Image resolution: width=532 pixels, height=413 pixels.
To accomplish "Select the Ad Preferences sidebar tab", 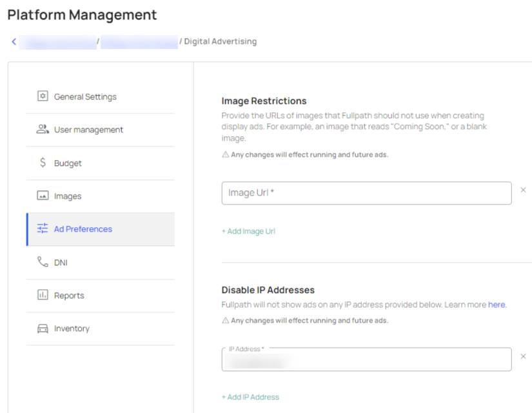I will tap(83, 229).
